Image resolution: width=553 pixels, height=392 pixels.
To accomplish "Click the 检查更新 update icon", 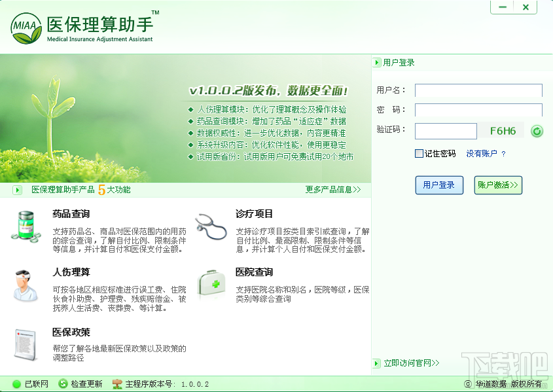I will point(63,383).
